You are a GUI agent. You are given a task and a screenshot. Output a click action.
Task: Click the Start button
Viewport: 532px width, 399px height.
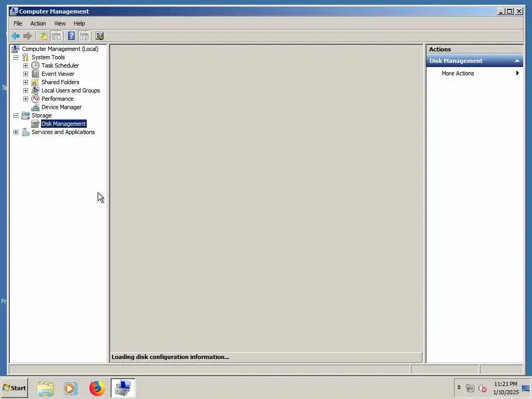click(14, 388)
